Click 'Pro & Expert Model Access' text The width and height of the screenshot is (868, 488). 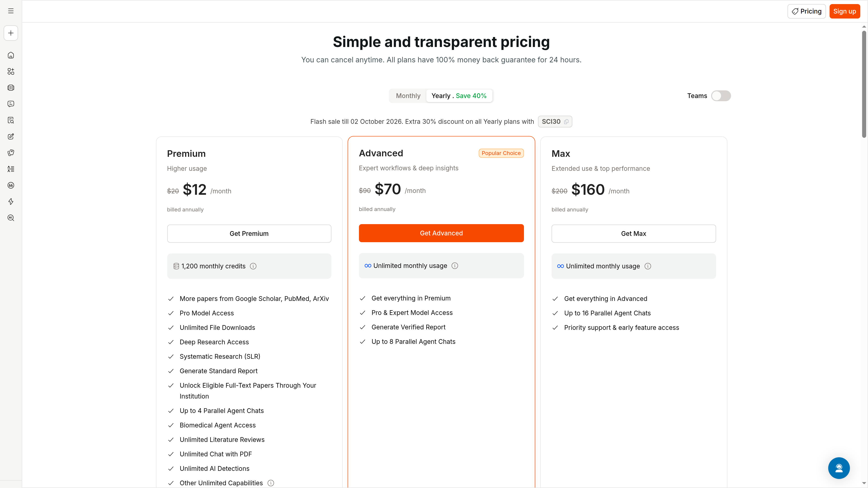(412, 313)
